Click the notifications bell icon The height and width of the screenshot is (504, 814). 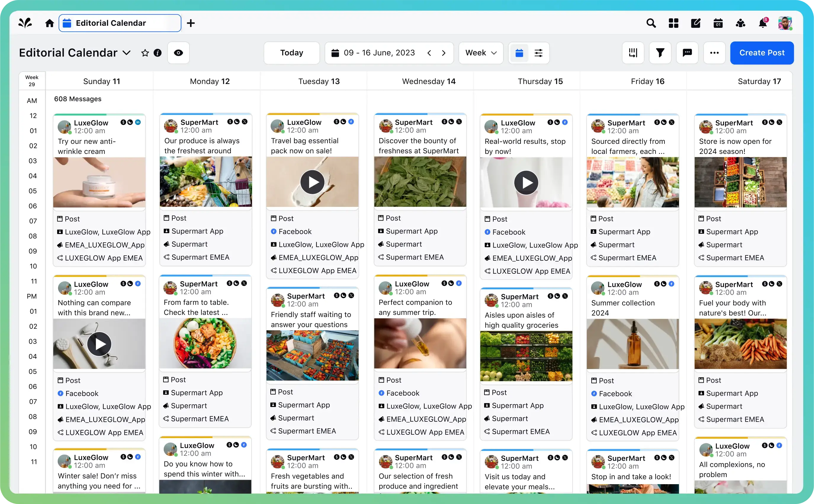click(x=763, y=23)
